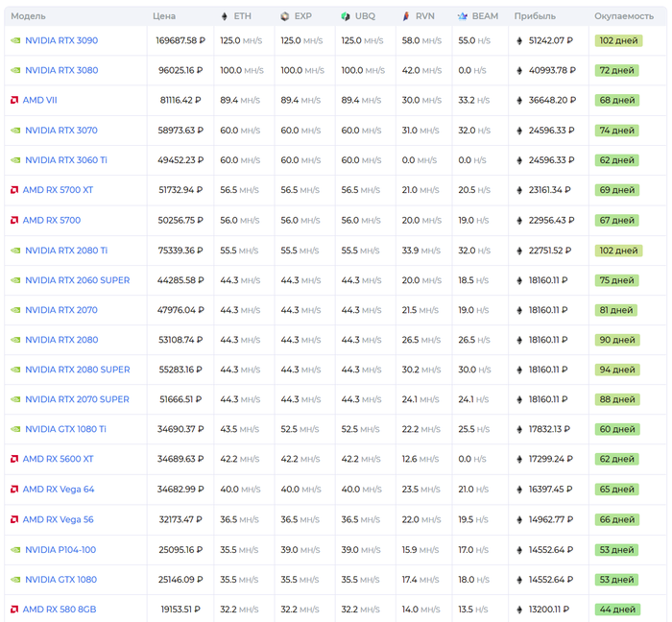Click the RVN coin icon in header
This screenshot has width=672, height=622.
click(x=406, y=16)
